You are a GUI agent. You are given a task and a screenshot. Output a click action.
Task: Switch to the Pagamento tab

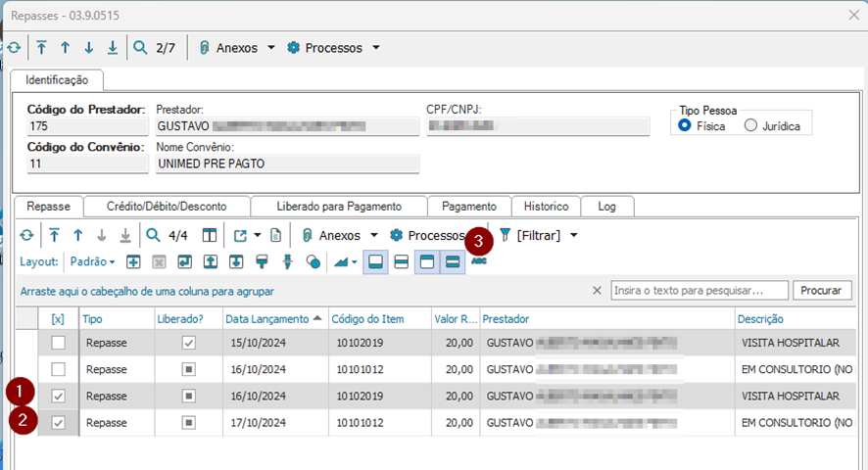tap(469, 207)
